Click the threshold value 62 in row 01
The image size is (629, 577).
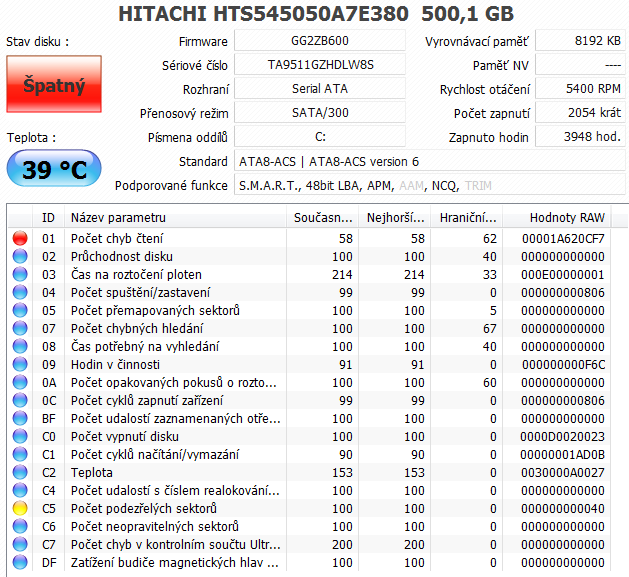point(489,239)
